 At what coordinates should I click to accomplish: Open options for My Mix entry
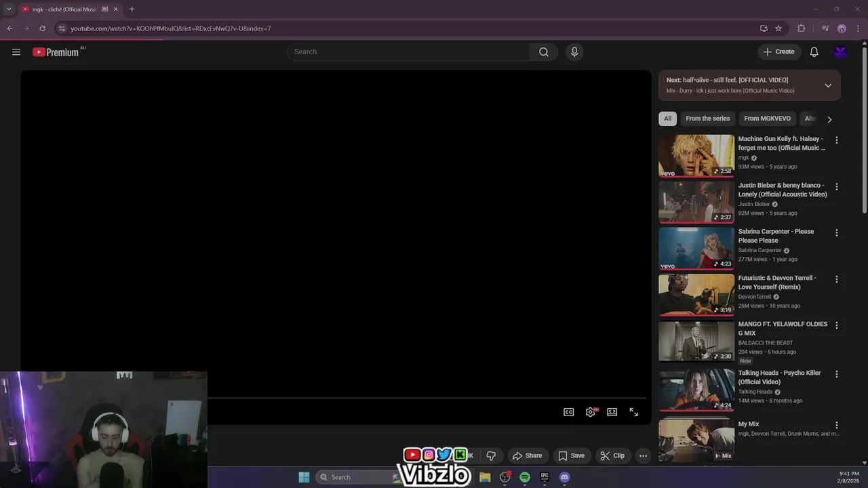(x=837, y=426)
